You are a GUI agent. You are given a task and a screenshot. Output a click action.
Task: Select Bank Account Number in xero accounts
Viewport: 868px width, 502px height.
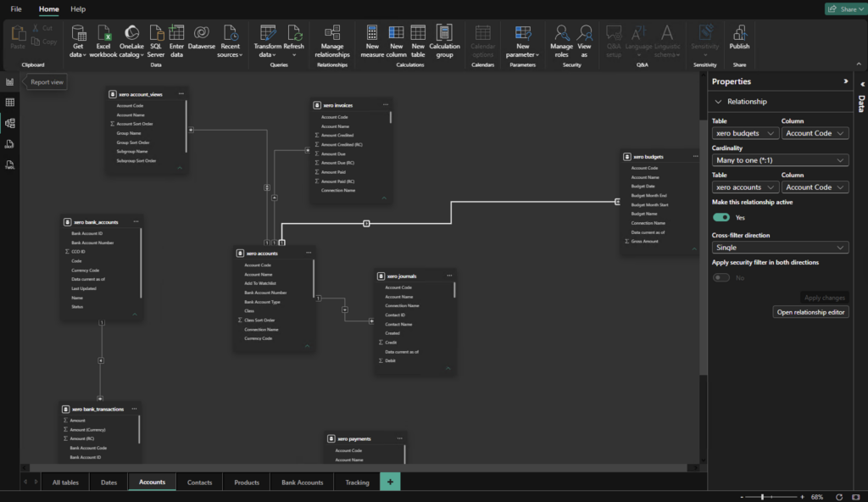point(265,293)
